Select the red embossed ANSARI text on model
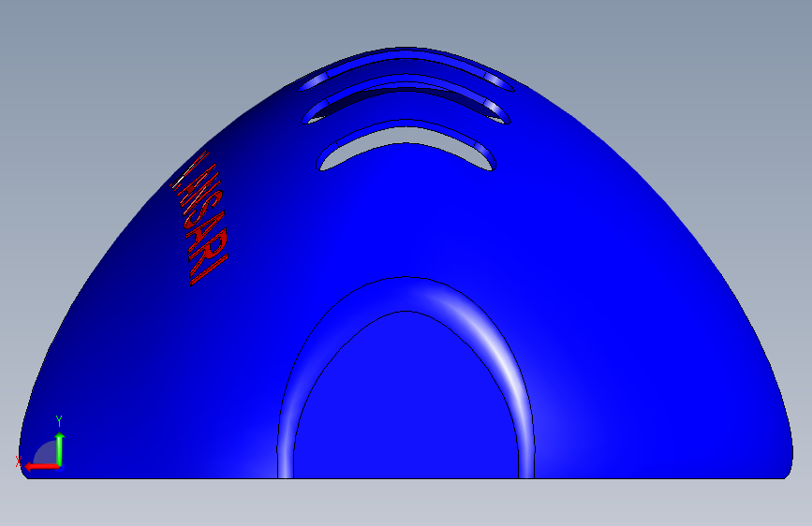This screenshot has height=526, width=812. point(199,218)
